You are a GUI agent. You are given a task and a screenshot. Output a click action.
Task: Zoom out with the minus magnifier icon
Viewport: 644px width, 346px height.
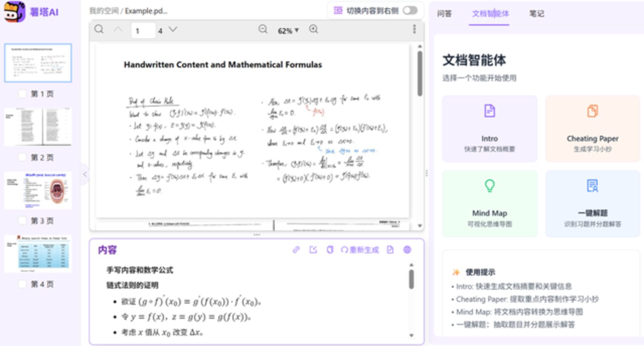(x=263, y=30)
